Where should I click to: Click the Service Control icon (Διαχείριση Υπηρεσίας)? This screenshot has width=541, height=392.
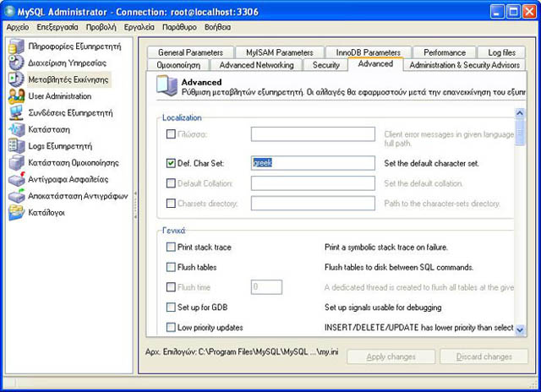pyautogui.click(x=16, y=63)
